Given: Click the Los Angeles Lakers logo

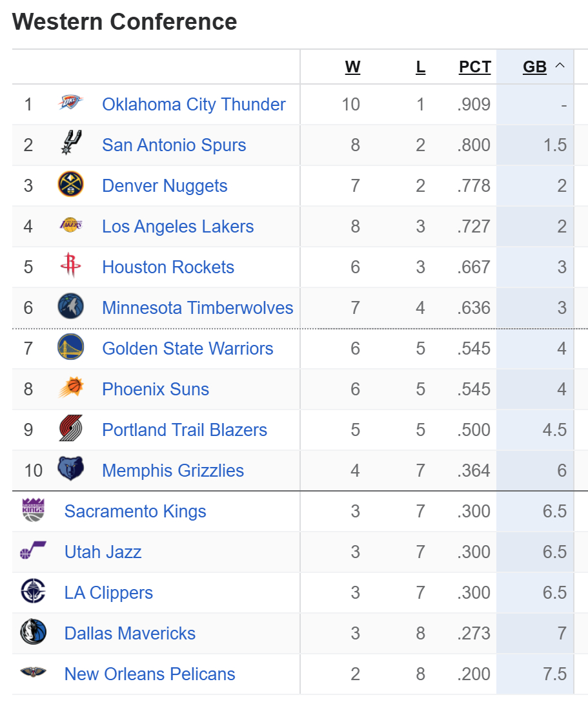Looking at the screenshot, I should pyautogui.click(x=70, y=226).
